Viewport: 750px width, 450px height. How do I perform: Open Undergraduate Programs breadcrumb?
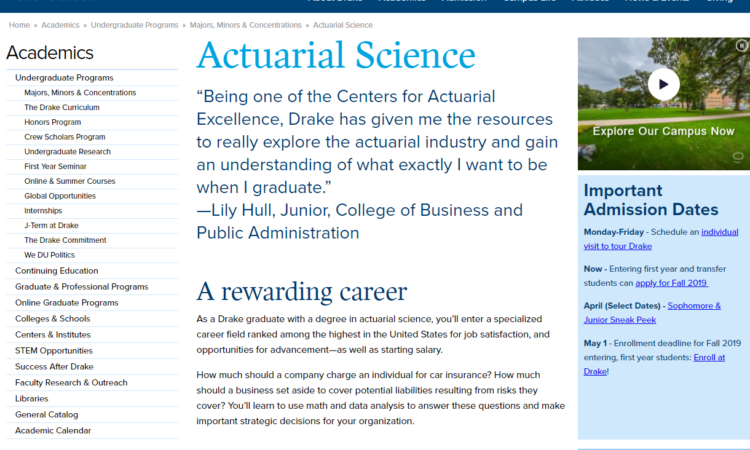(x=134, y=25)
